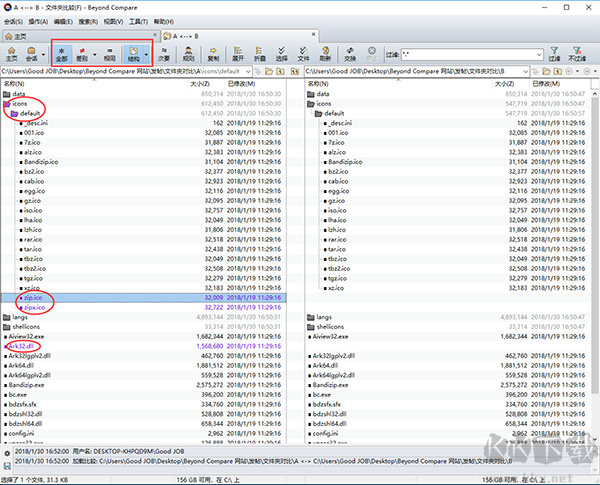Click the 不过滤 remove-filter funnel icon

(577, 54)
